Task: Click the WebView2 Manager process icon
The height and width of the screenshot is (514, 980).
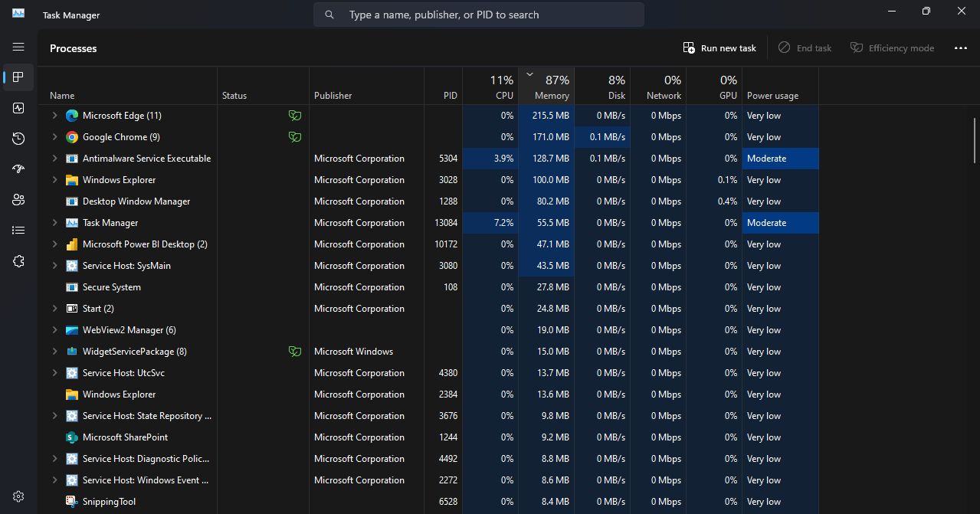Action: 72,330
